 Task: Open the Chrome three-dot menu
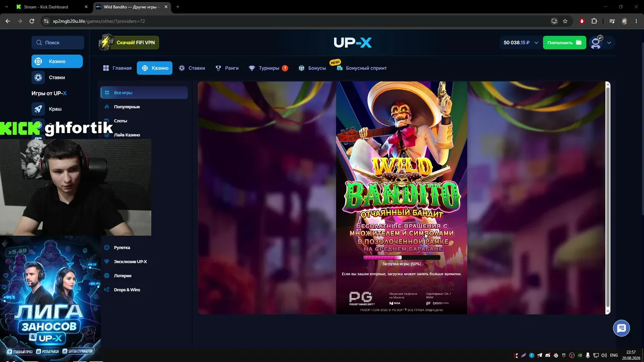pyautogui.click(x=635, y=21)
